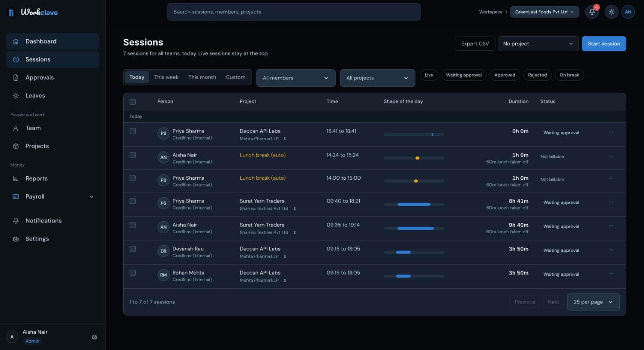Screen dimensions: 644x350
Task: Open the No project dropdown
Action: pyautogui.click(x=538, y=44)
